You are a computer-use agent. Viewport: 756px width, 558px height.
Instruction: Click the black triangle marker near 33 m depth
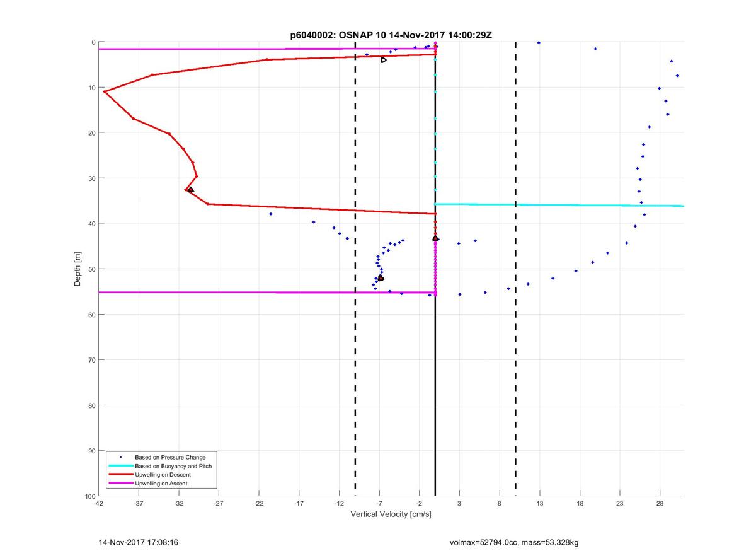click(x=190, y=190)
